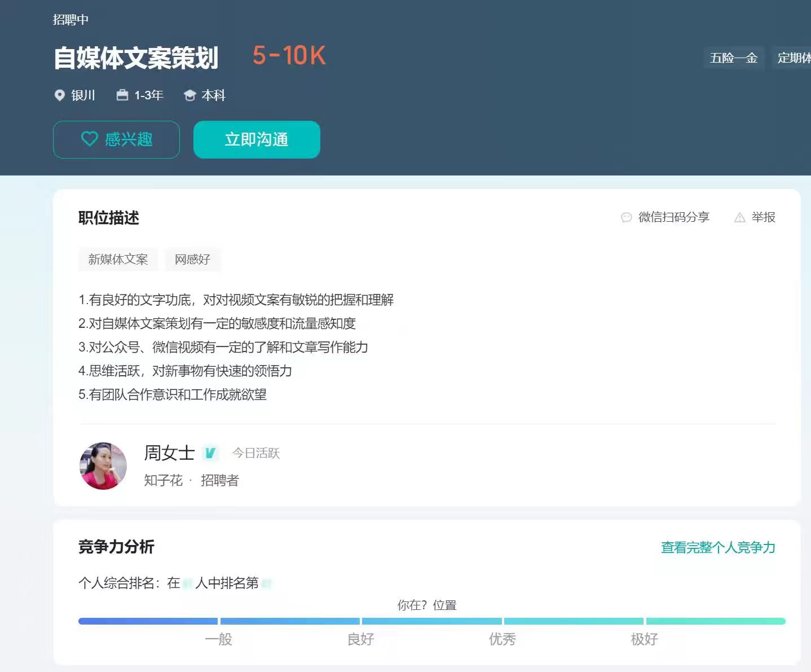Click the location pin icon beside 银川

[x=59, y=95]
